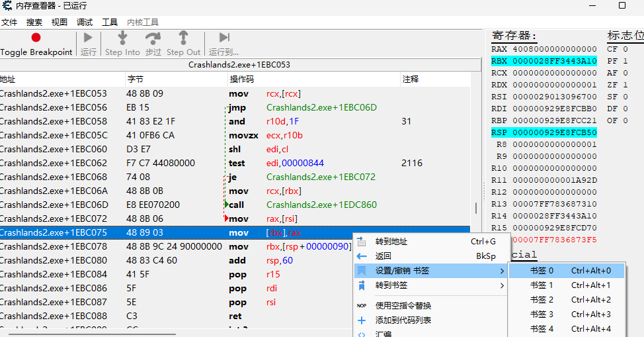The image size is (644, 337).
Task: Click the disassembler horizontal scrollbar
Action: [x=93, y=334]
